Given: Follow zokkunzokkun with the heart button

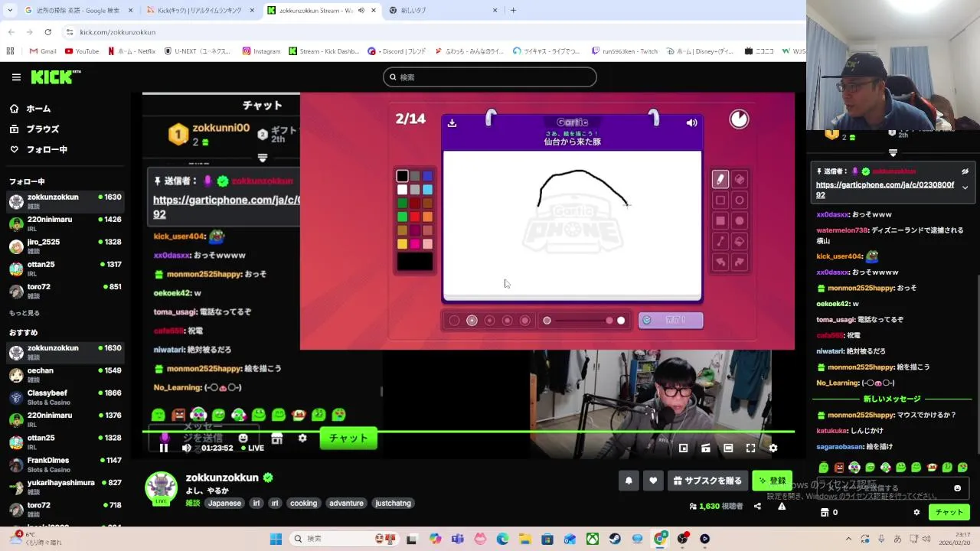Looking at the screenshot, I should [x=653, y=481].
